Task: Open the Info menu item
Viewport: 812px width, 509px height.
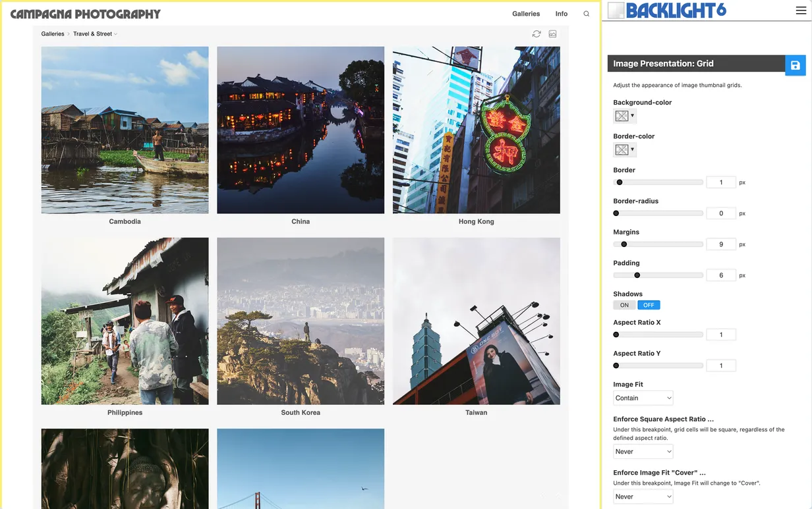Action: click(x=562, y=14)
